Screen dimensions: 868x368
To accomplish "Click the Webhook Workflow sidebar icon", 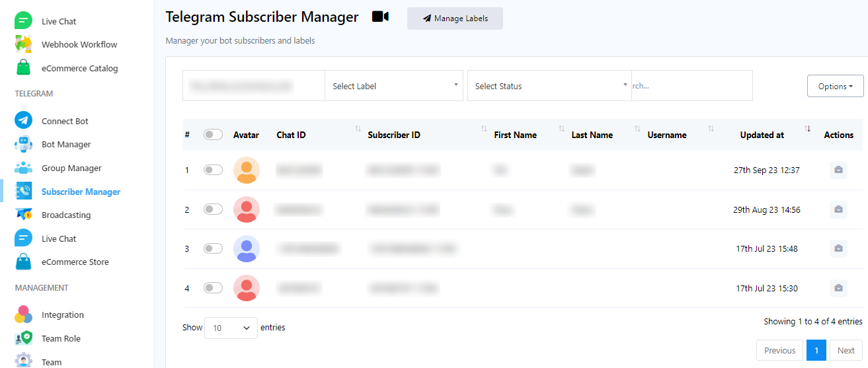I will tap(24, 44).
